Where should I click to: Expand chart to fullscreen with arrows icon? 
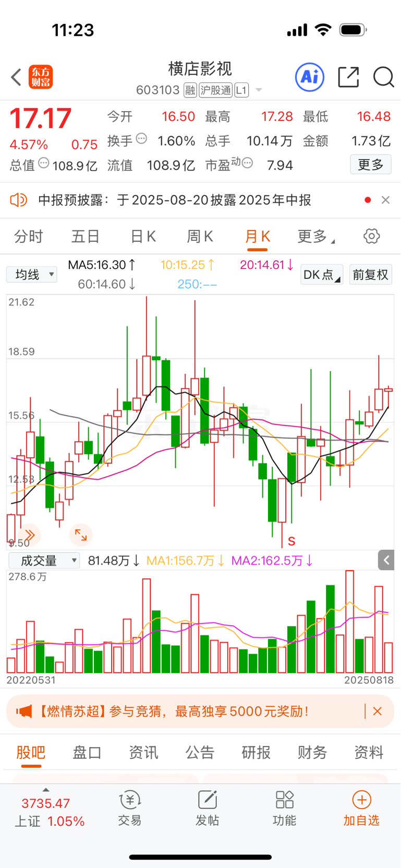pos(81,535)
